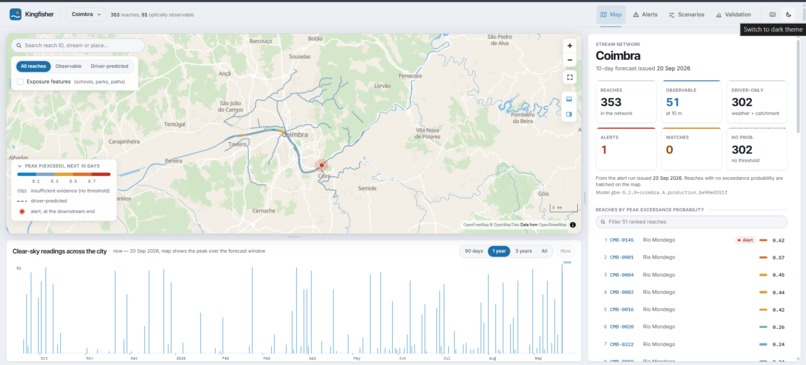Select the Reaches 353 card
Viewport: 806px width, 365px height.
click(626, 101)
